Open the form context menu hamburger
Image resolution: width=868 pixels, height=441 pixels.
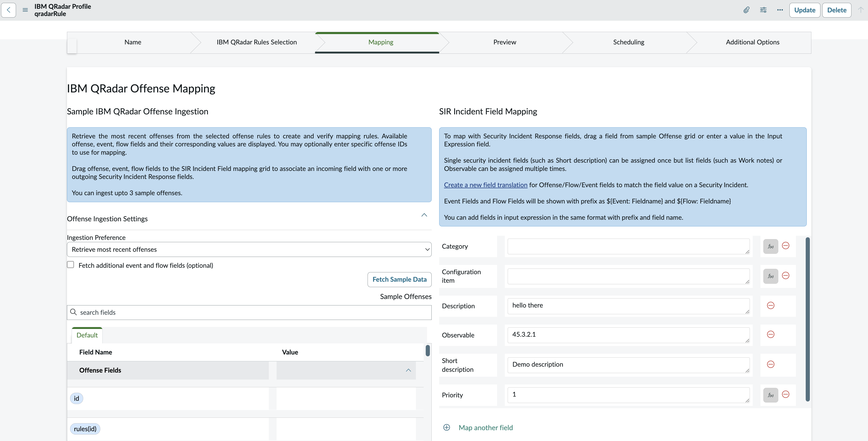[x=25, y=10]
